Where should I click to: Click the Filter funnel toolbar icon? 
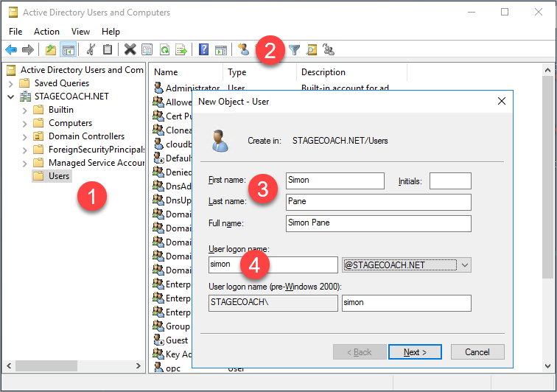(x=294, y=49)
